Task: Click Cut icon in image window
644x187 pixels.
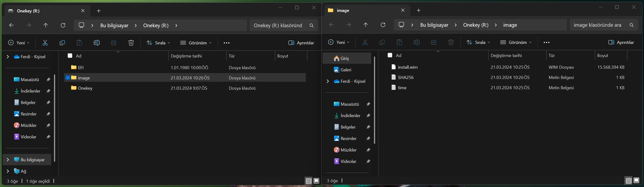Action: pos(365,42)
